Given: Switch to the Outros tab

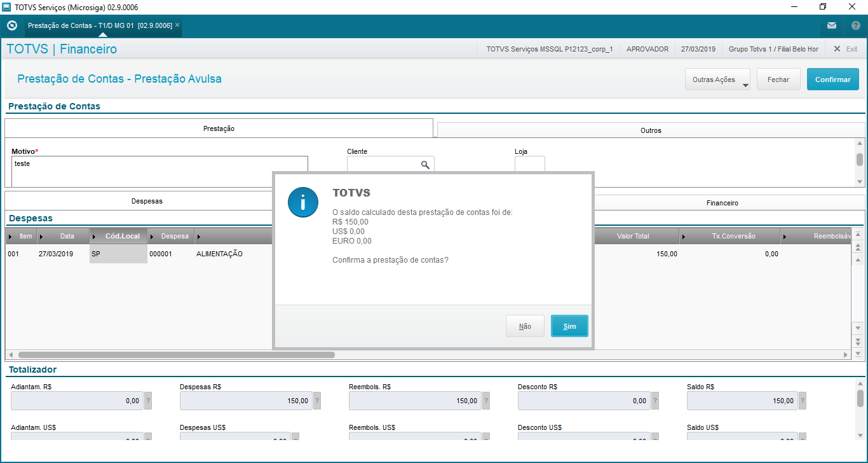Looking at the screenshot, I should pos(651,130).
